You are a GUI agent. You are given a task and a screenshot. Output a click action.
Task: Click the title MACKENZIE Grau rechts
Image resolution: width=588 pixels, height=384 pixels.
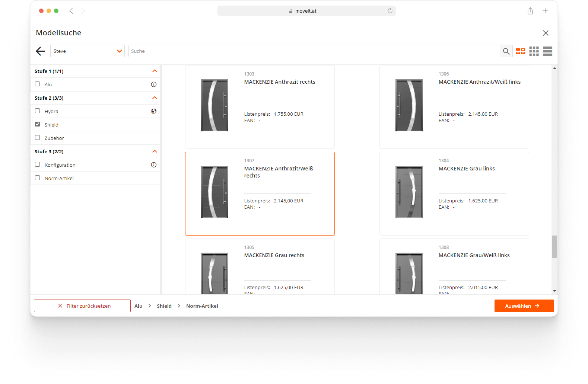tap(274, 255)
